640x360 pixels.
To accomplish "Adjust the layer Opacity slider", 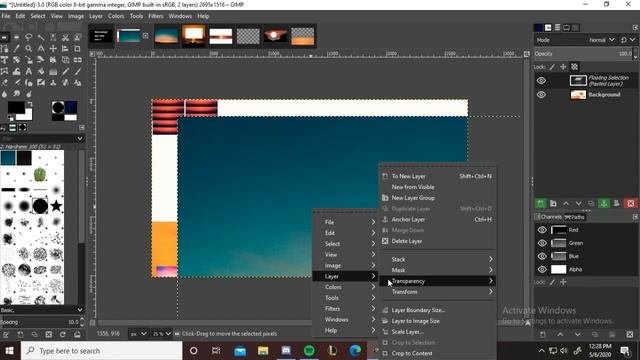I will coord(583,53).
